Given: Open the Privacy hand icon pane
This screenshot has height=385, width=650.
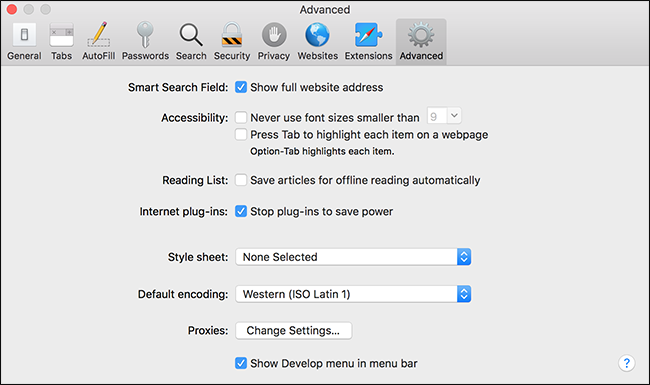Looking at the screenshot, I should (274, 42).
